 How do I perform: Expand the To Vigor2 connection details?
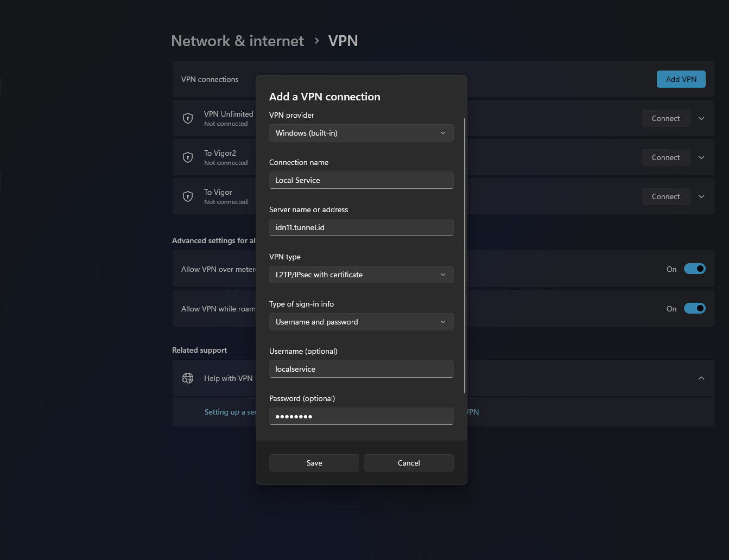point(701,157)
